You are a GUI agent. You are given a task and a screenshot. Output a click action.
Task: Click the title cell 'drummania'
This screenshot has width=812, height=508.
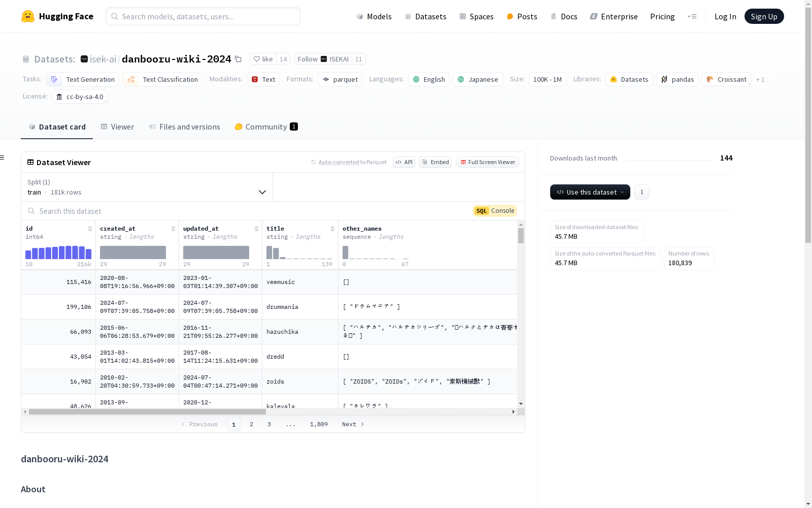click(x=282, y=307)
